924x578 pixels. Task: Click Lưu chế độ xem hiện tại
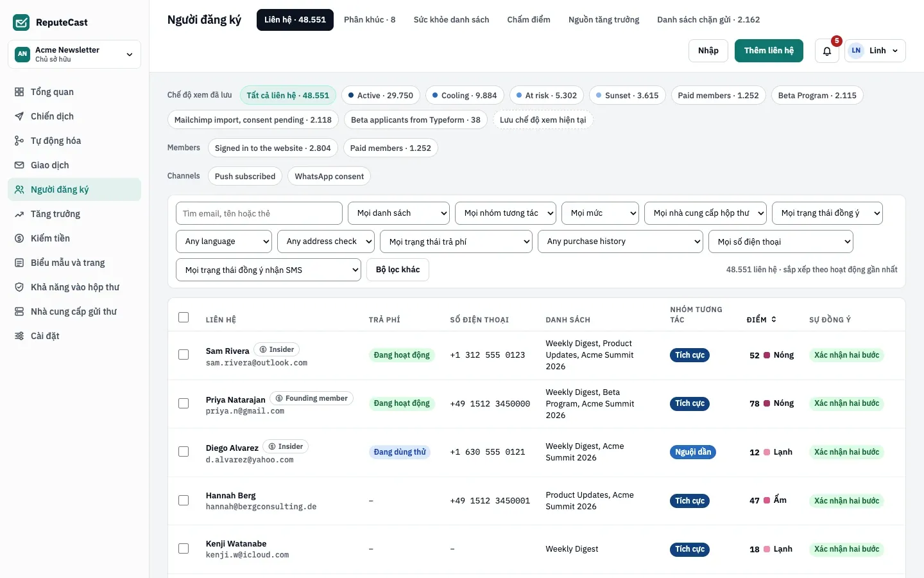click(543, 120)
